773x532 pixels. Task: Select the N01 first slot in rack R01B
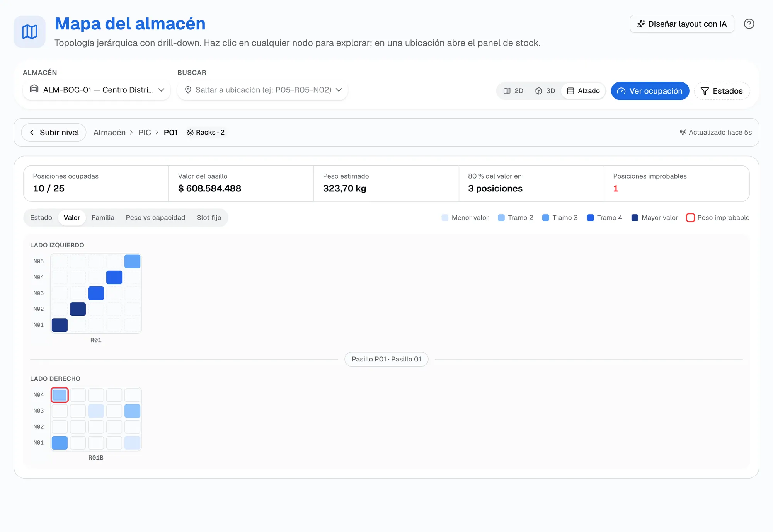[x=60, y=443]
